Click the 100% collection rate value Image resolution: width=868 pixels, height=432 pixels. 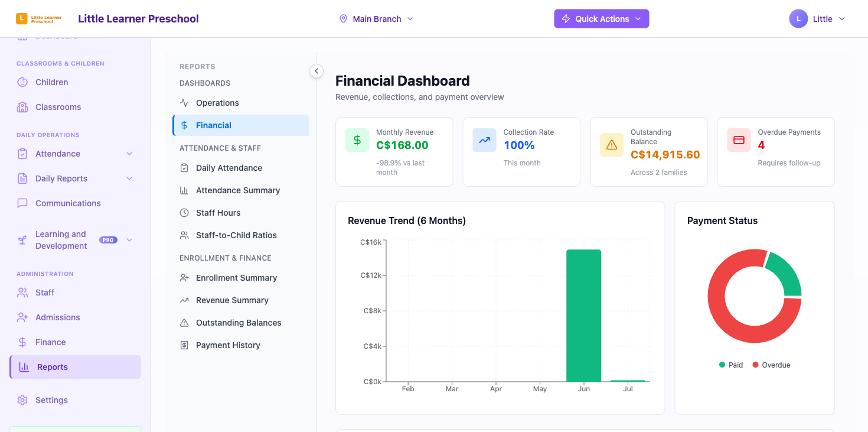pyautogui.click(x=519, y=145)
